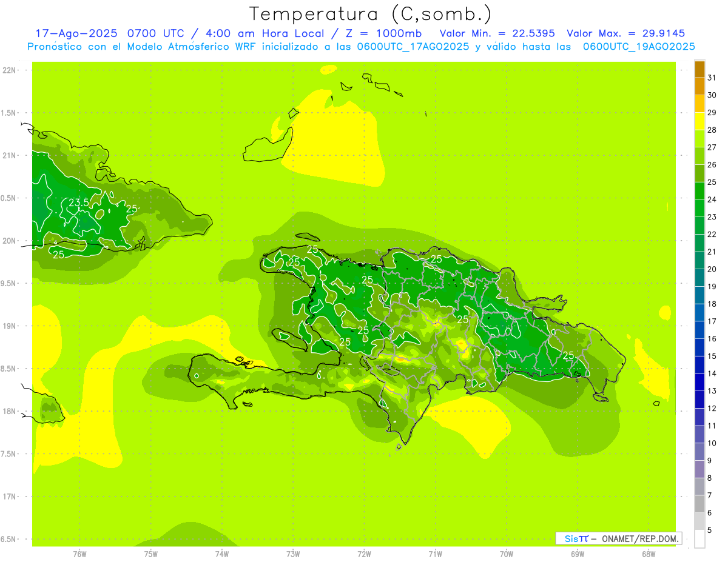Click the '70W' longitude label
The height and width of the screenshot is (562, 728).
pyautogui.click(x=507, y=554)
